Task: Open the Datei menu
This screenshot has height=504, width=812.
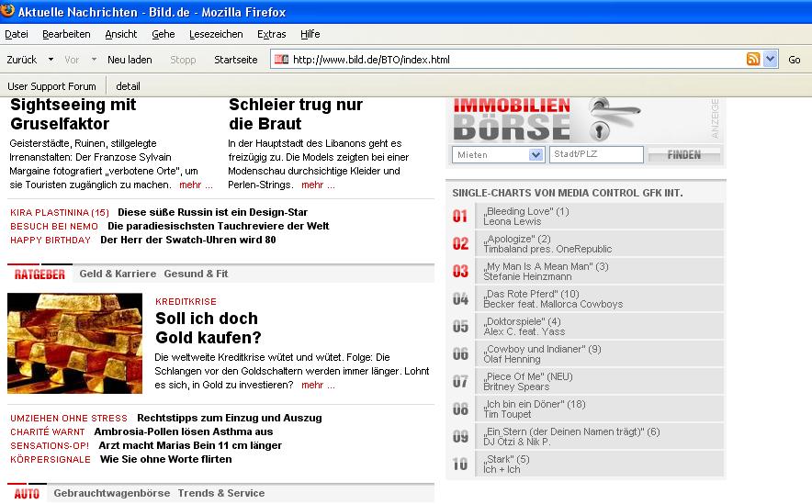Action: pos(17,34)
